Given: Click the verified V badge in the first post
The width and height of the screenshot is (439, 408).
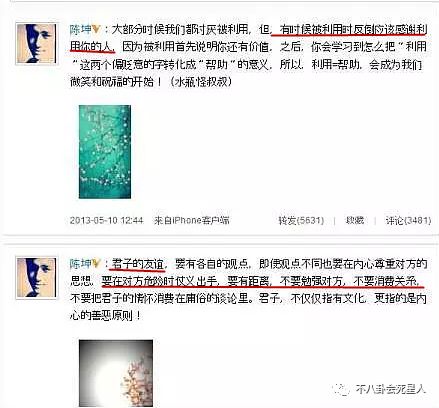Looking at the screenshot, I should click(x=96, y=30).
